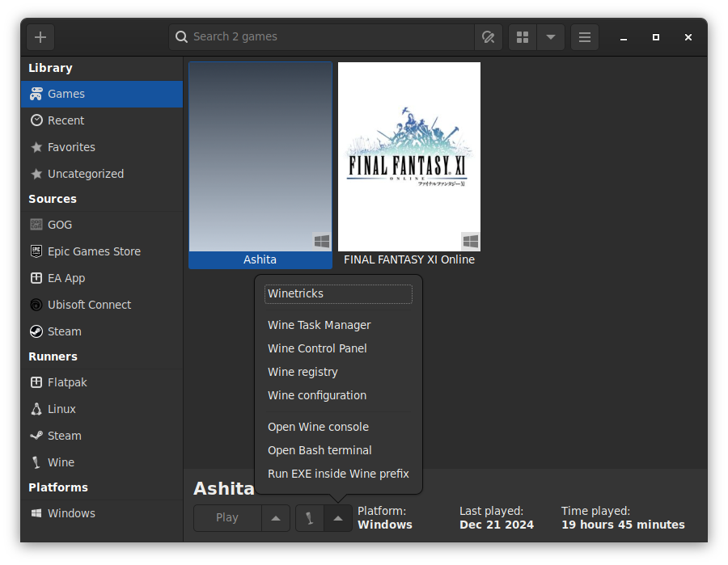Open the Wine runner section
This screenshot has width=728, height=565.
36,462
